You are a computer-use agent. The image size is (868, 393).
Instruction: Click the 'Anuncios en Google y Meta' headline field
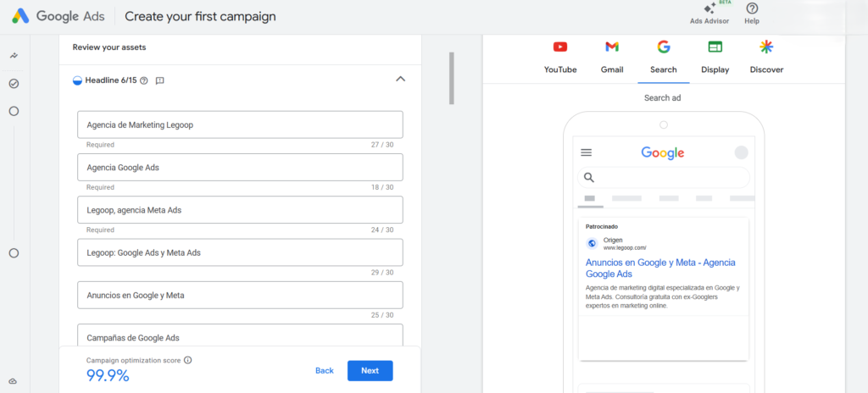pyautogui.click(x=239, y=295)
